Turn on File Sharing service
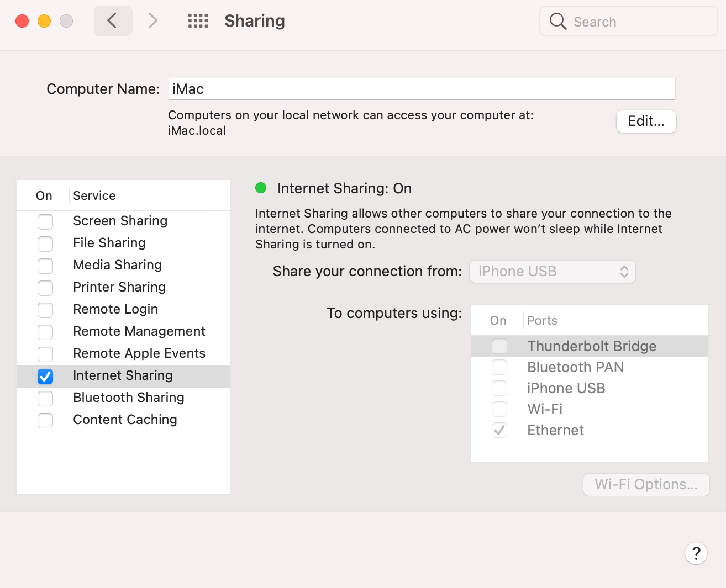726x588 pixels. pos(45,243)
